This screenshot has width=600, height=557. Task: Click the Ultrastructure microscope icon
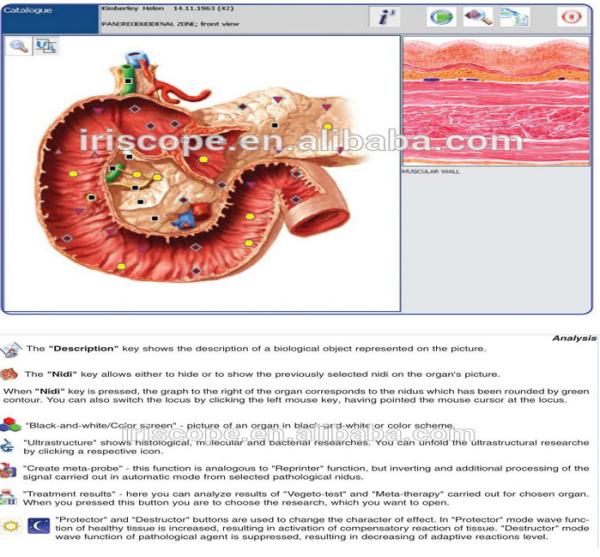[8, 446]
